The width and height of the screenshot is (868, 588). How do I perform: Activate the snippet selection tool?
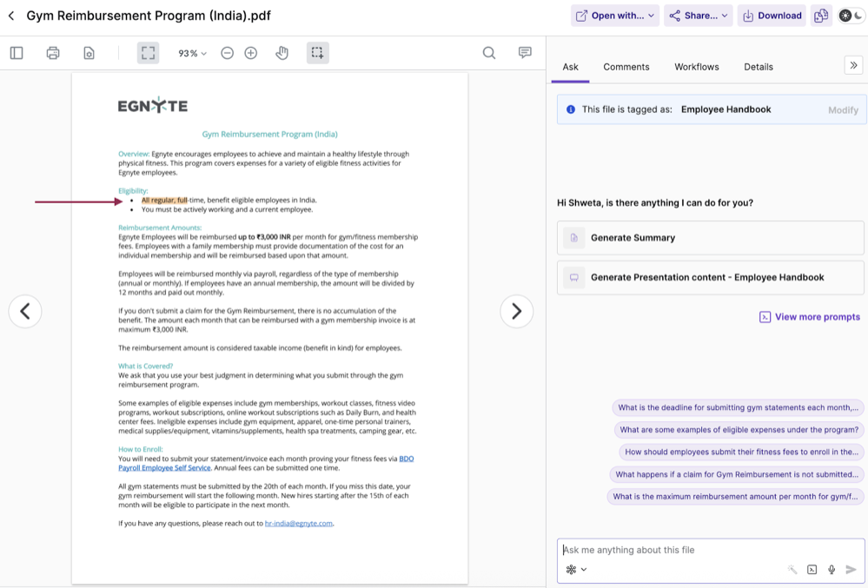317,52
